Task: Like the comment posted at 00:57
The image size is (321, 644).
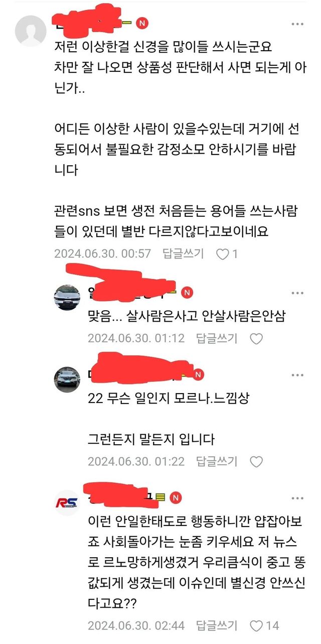Action: 223,254
